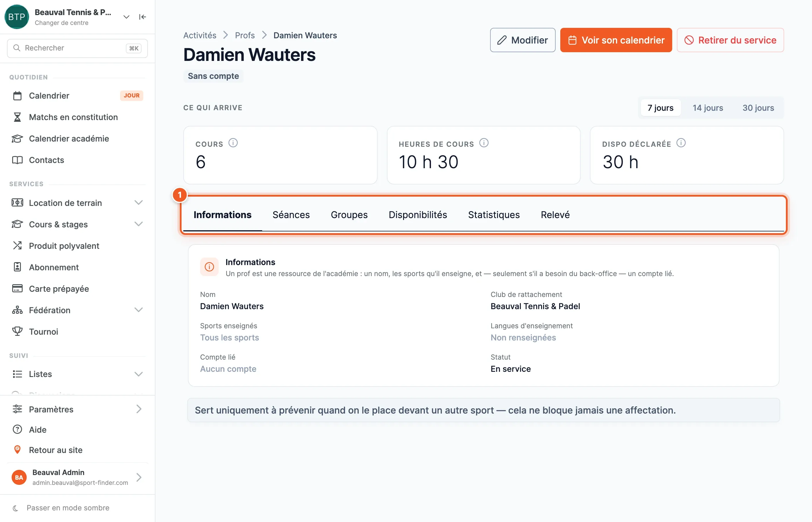Open Tournoi trophy item
Viewport: 812px width, 522px height.
[x=77, y=331]
